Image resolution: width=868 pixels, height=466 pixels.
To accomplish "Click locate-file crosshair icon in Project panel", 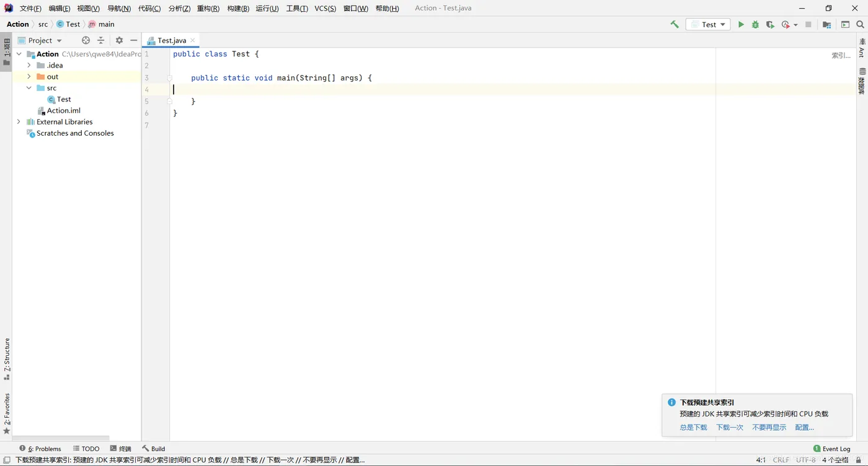I will pos(86,40).
